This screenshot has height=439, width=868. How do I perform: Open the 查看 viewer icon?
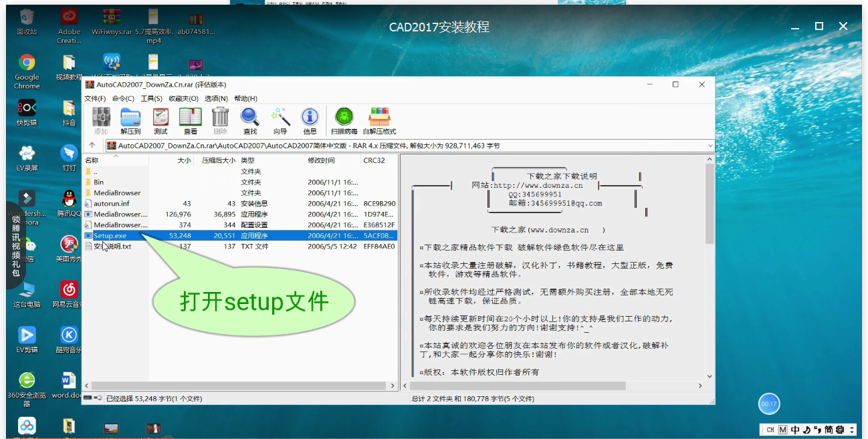pos(190,120)
